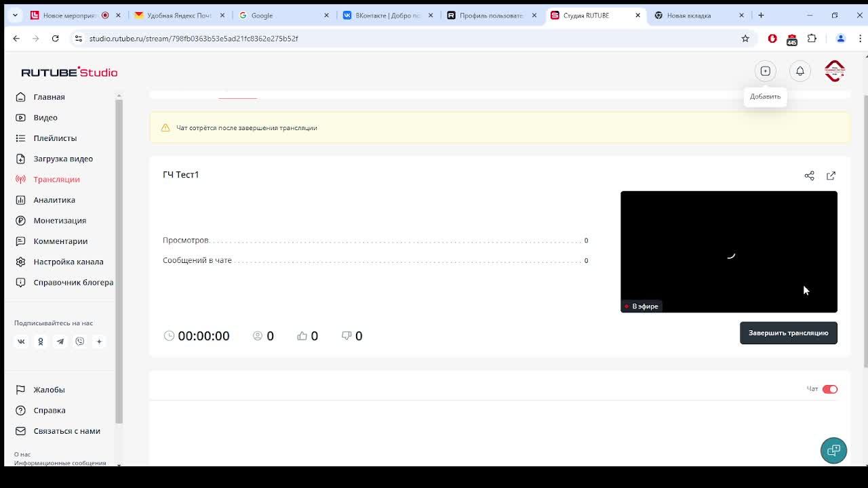Open stream in new window icon
Image resolution: width=868 pixels, height=488 pixels.
tap(831, 176)
